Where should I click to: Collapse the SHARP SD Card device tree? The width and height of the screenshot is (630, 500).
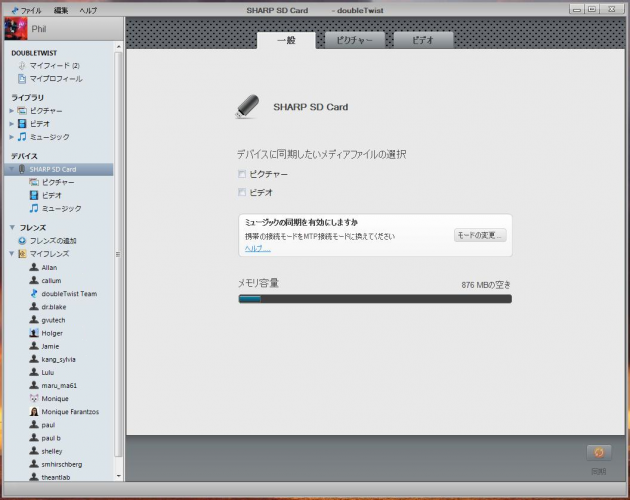[x=12, y=169]
